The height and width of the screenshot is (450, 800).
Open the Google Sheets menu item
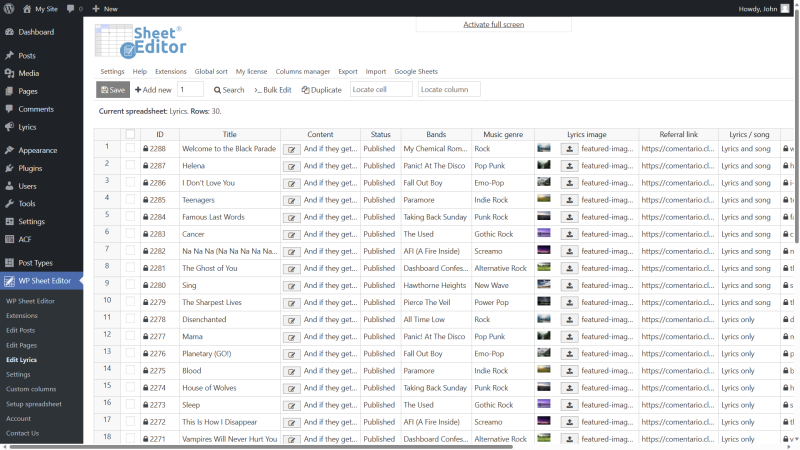[416, 71]
